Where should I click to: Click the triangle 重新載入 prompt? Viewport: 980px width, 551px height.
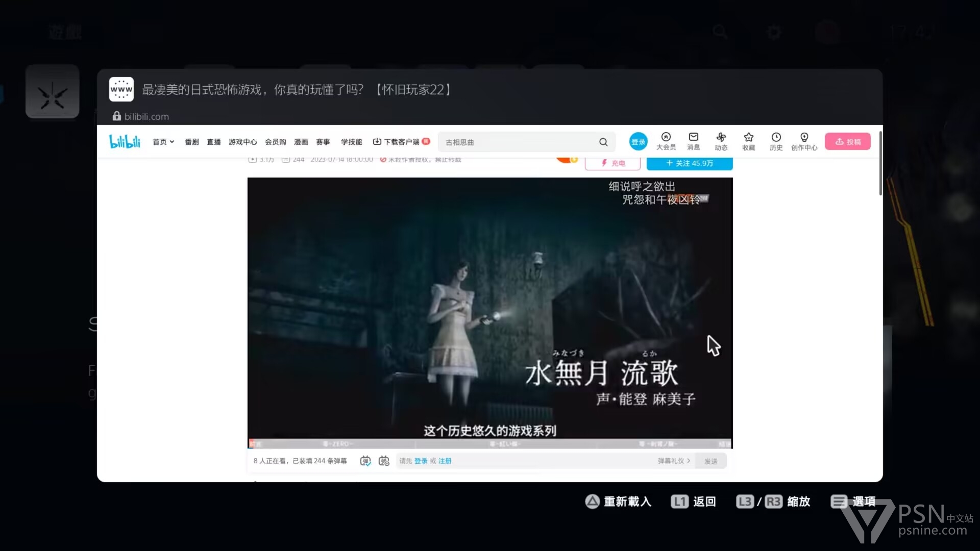(x=618, y=502)
